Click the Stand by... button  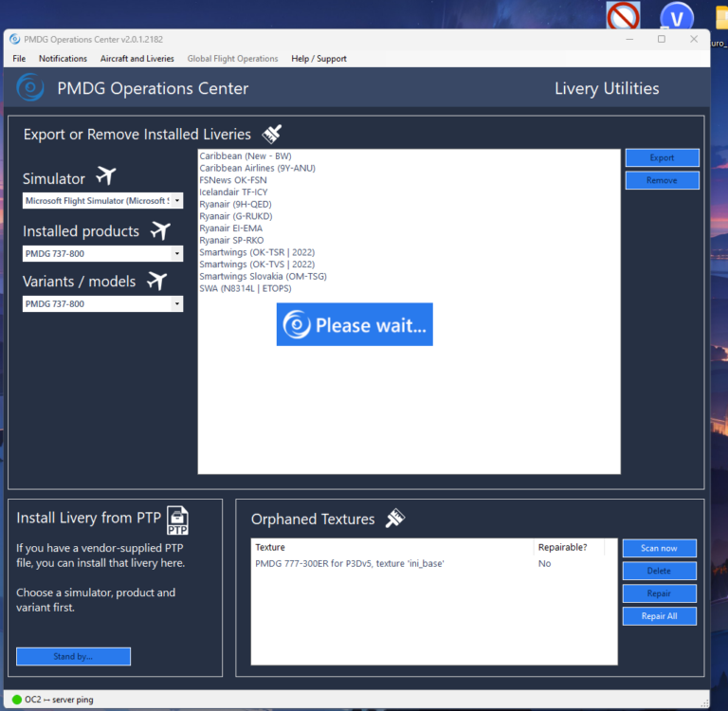click(73, 656)
